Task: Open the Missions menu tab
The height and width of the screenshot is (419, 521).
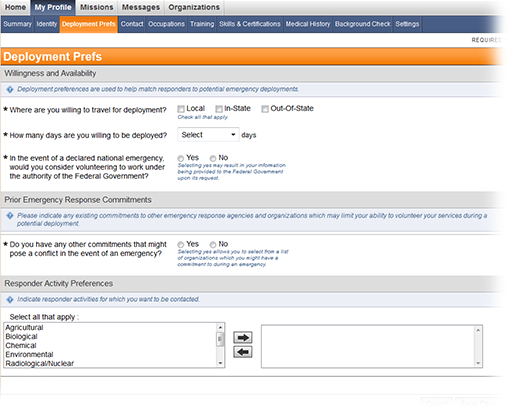Action: tap(97, 7)
